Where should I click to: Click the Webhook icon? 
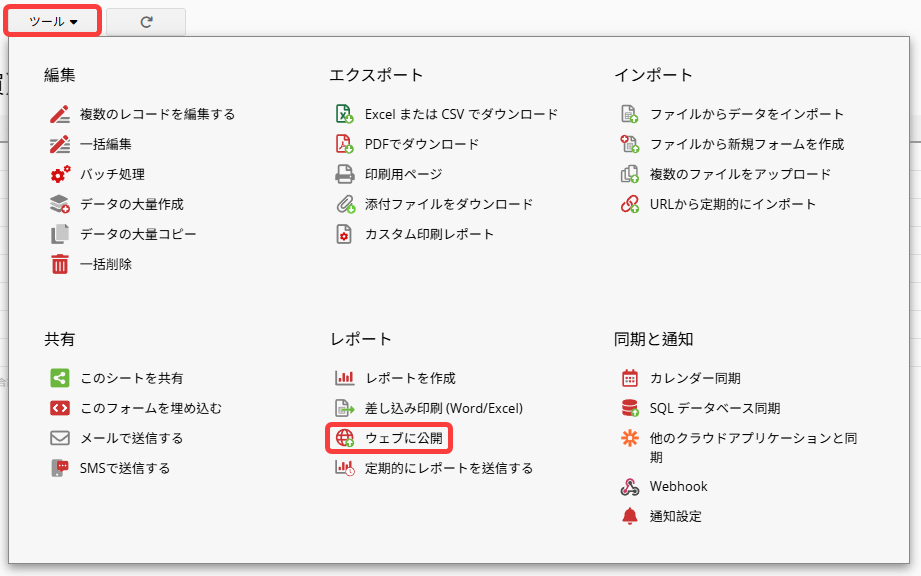630,487
